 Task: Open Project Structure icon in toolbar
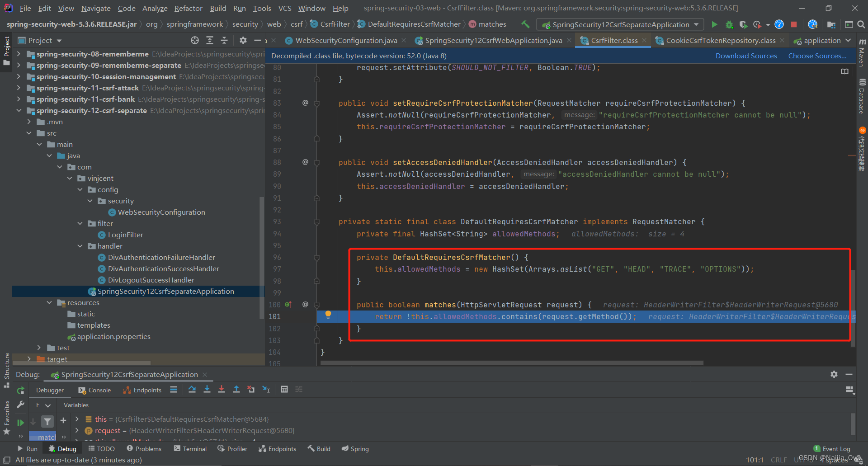831,24
